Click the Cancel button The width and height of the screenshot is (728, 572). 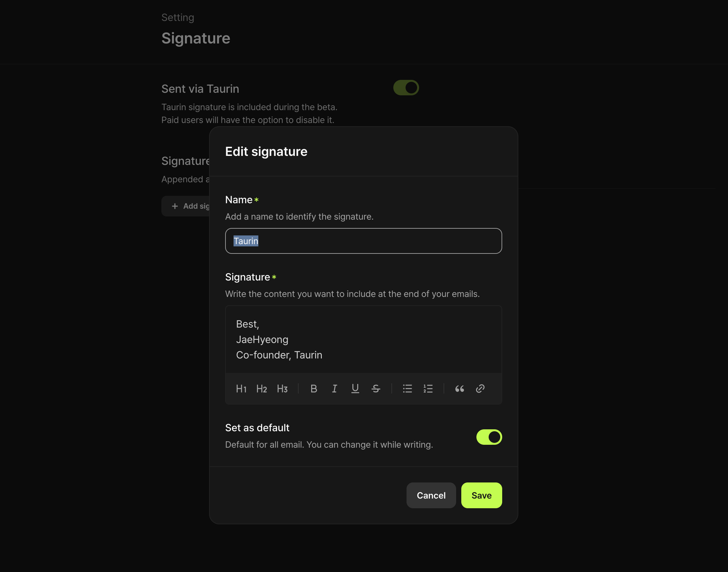tap(431, 495)
